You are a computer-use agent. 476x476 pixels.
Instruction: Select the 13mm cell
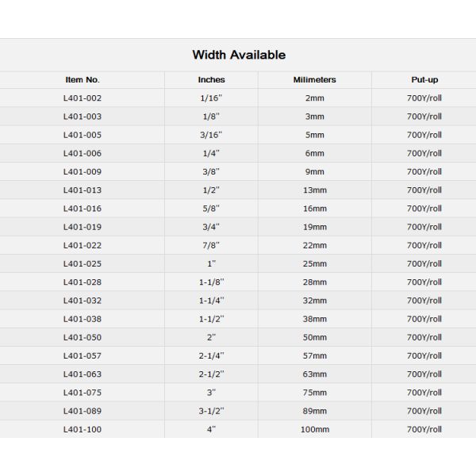[314, 190]
